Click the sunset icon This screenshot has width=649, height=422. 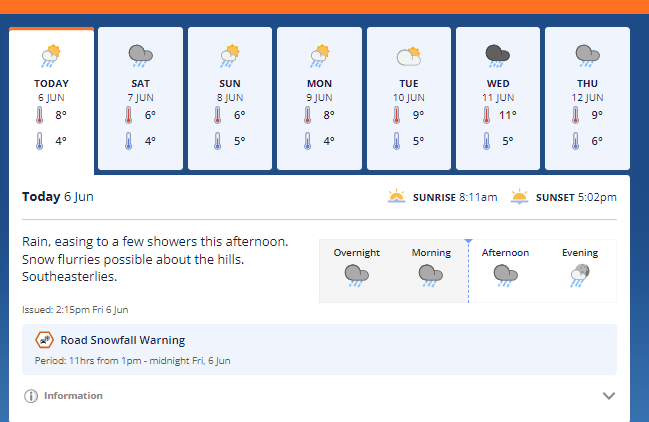[x=519, y=197]
